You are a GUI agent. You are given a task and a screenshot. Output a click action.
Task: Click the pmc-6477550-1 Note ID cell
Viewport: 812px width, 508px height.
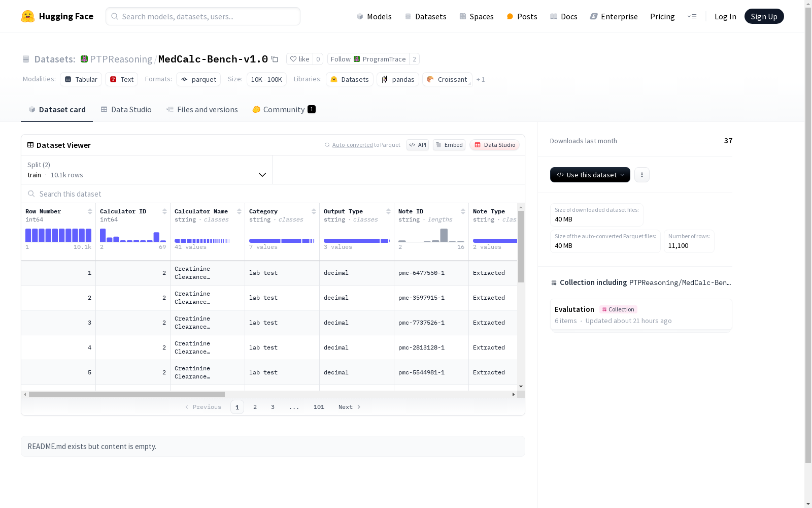pos(431,273)
